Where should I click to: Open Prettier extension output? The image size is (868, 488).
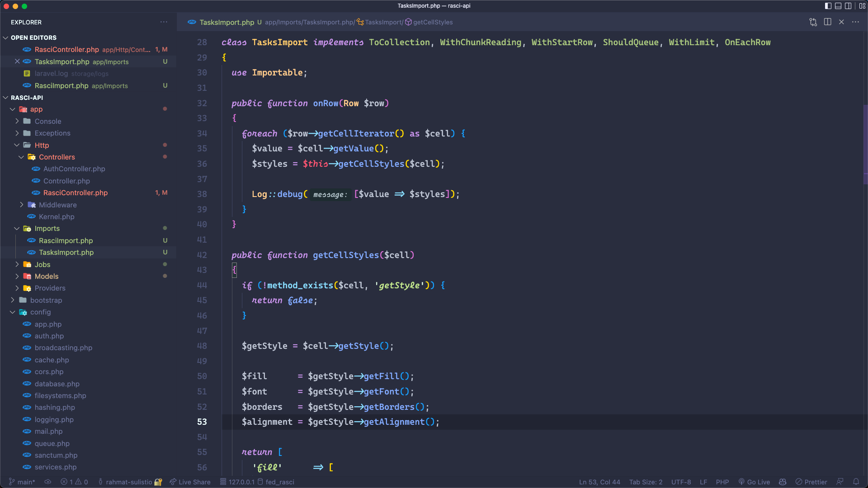click(811, 482)
